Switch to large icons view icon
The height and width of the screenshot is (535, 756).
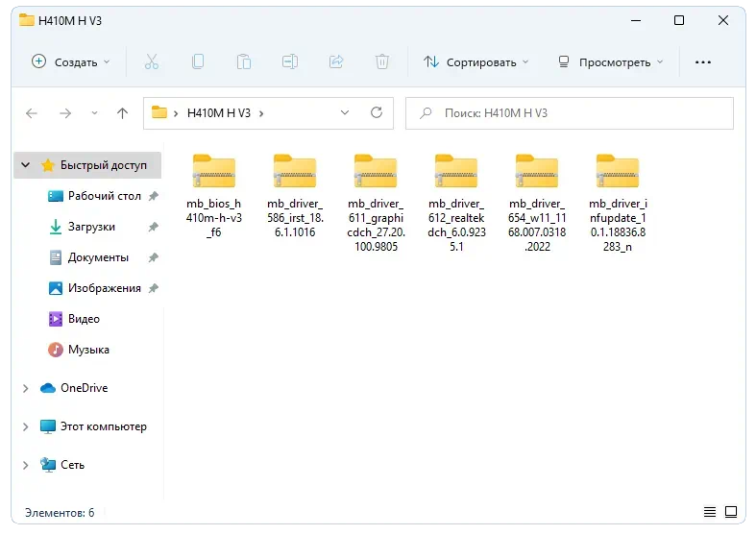(731, 512)
